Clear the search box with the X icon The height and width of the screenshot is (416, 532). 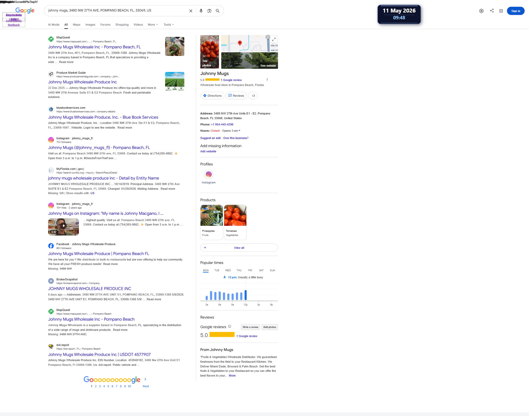point(191,11)
